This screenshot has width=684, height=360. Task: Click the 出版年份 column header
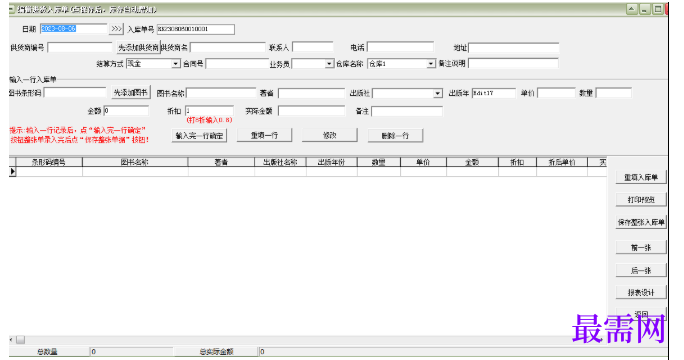pyautogui.click(x=332, y=162)
